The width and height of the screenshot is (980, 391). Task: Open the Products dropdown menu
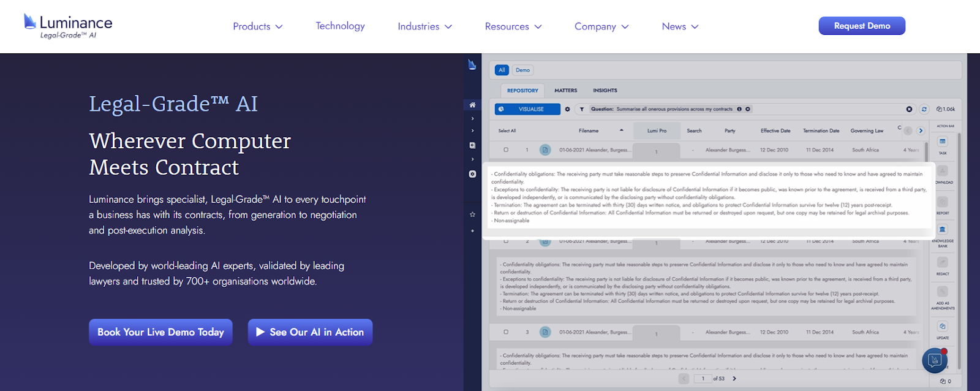(x=257, y=26)
